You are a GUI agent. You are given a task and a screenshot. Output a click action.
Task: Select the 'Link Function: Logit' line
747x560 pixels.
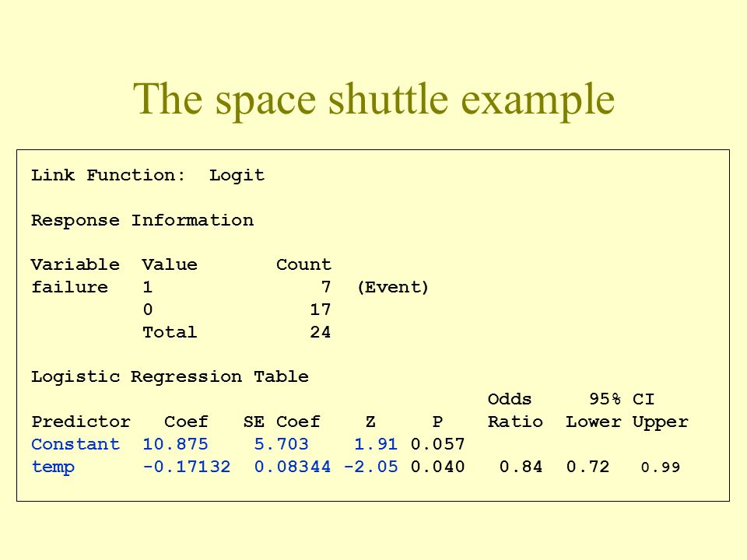point(148,175)
